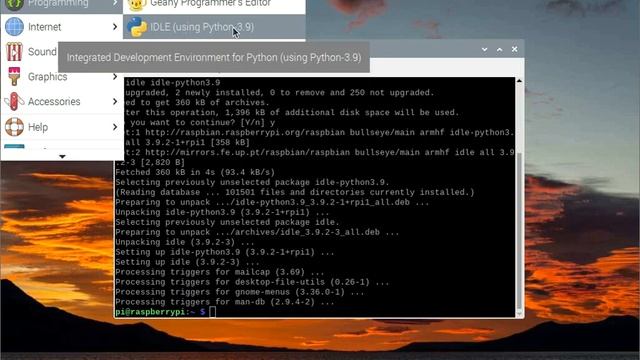The image size is (640, 360).
Task: Launch IDLE (using Python-3.9)
Action: tap(214, 27)
